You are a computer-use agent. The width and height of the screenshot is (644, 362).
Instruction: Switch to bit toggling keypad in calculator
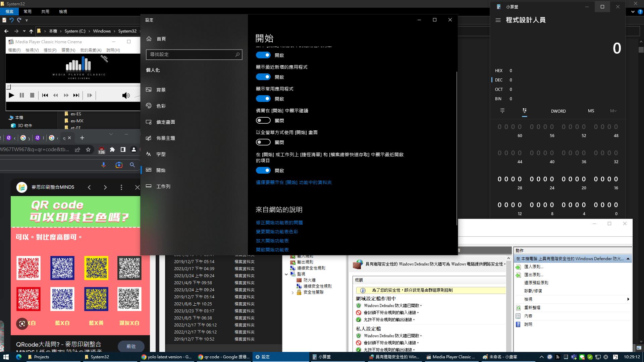click(525, 111)
